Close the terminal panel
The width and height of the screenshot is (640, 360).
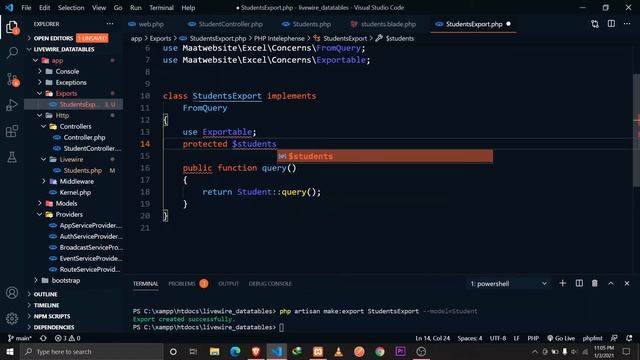(627, 283)
